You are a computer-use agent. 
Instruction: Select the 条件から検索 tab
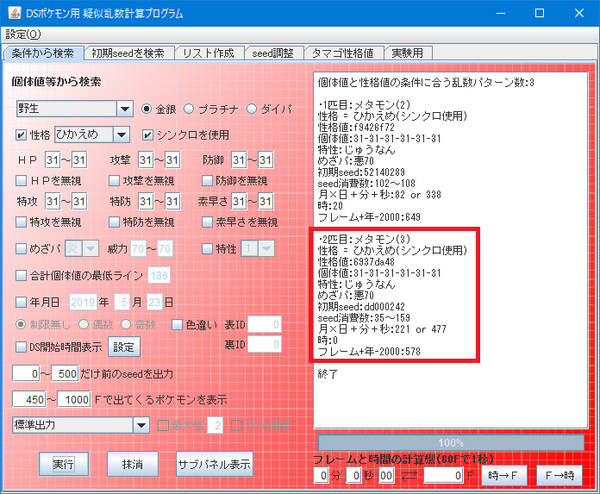point(43,53)
